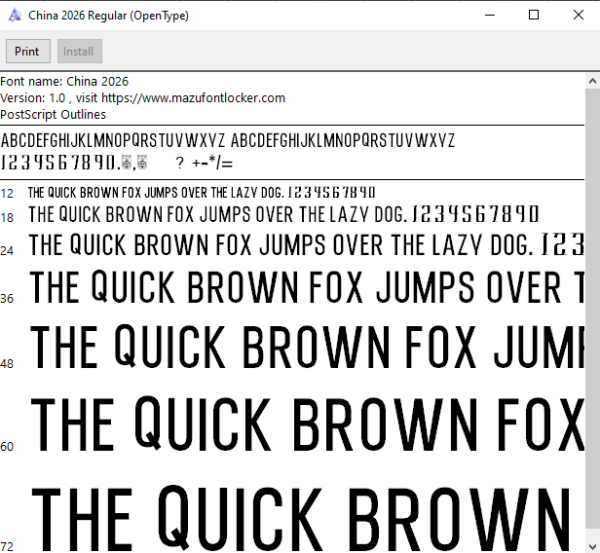Click the 72-point 'THE QUICK BROWN' sample
Screen dimensions: 600x553
[x=301, y=517]
